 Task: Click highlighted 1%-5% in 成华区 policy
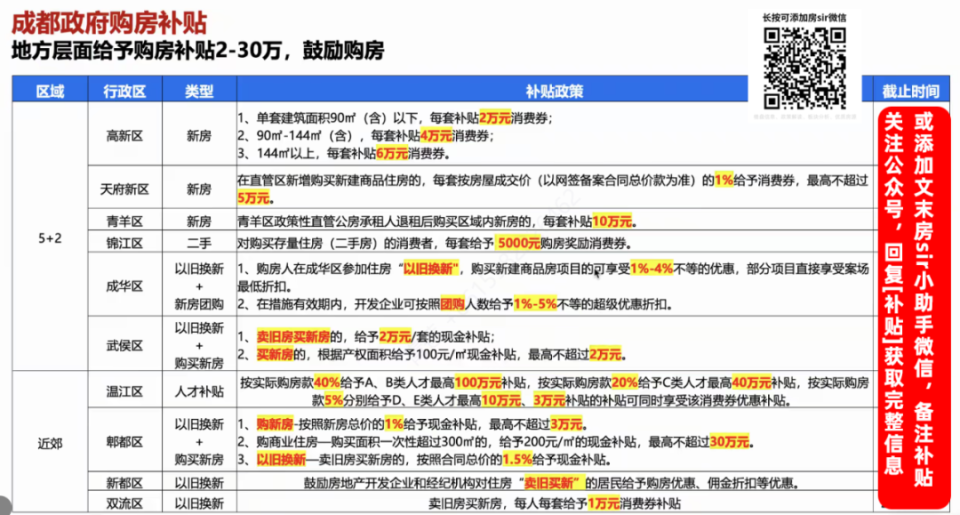click(x=535, y=304)
